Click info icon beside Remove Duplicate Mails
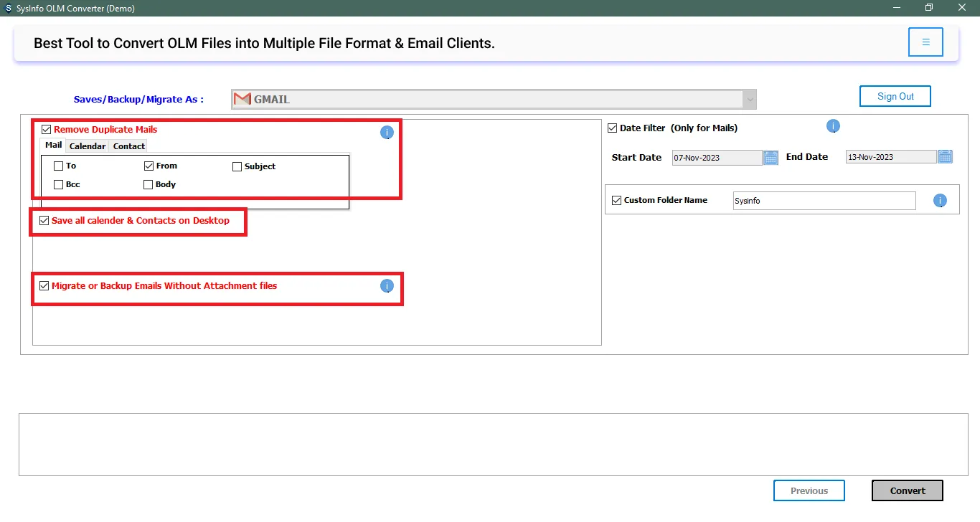Screen dimensions: 980x522 pos(387,132)
